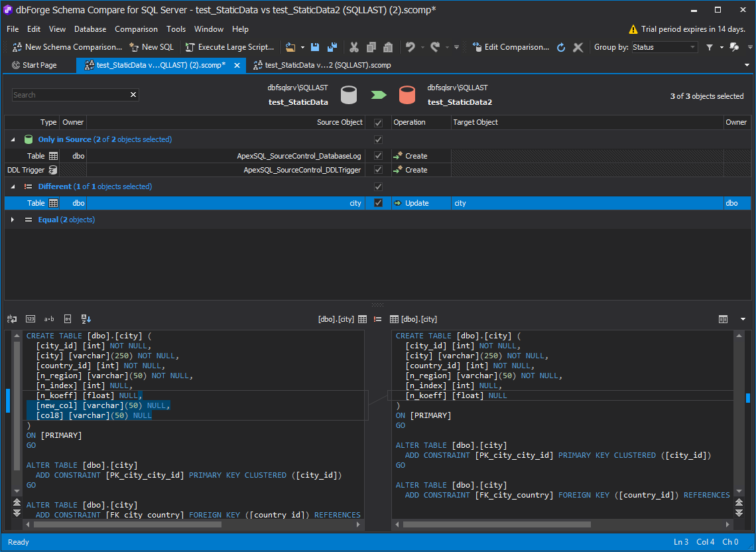
Task: Open the document tabs list dropdown arrow
Action: coord(747,65)
